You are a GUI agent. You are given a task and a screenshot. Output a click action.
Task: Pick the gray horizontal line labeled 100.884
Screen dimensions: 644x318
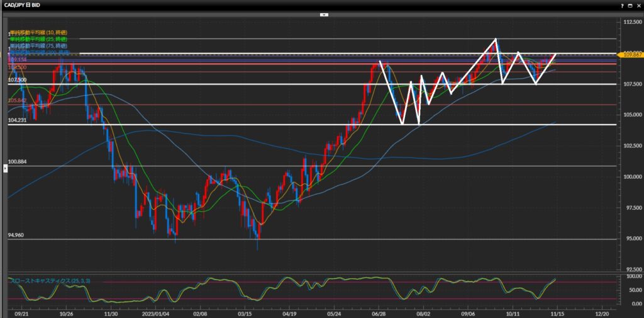[x=17, y=162]
